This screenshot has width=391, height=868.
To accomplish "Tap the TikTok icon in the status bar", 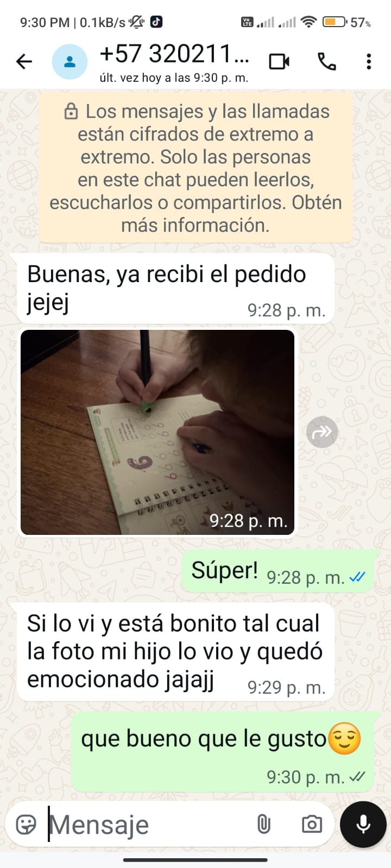I will tap(156, 22).
